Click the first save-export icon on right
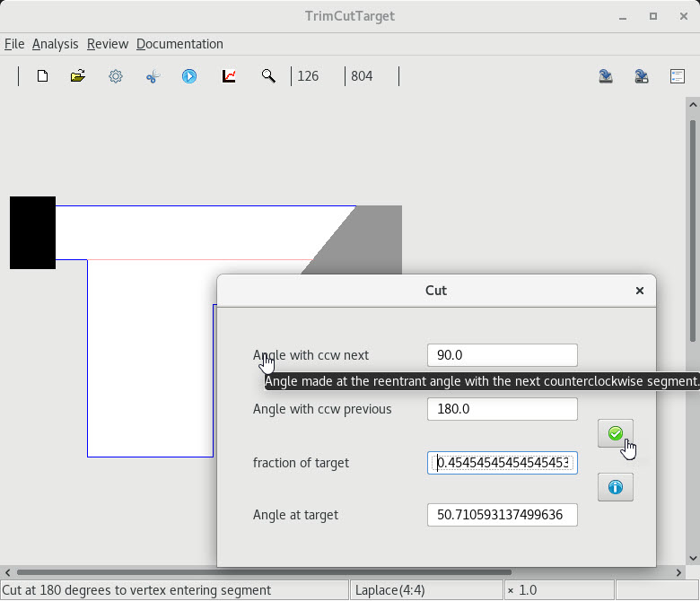The width and height of the screenshot is (700, 601). click(606, 76)
